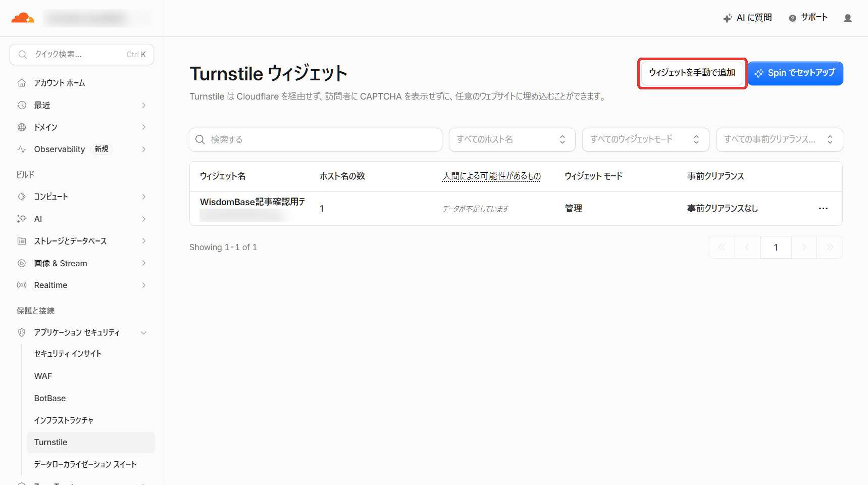Click ウィジェットを手動で追加 button
This screenshot has height=485, width=868.
coord(692,73)
